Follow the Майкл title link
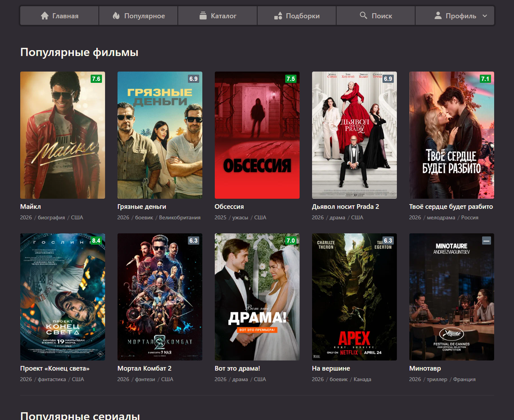 30,206
